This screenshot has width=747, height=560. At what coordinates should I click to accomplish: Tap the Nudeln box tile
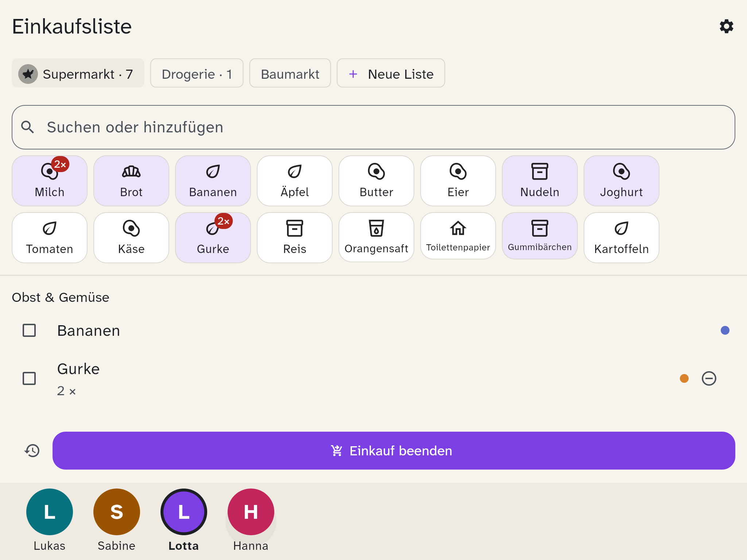click(540, 181)
